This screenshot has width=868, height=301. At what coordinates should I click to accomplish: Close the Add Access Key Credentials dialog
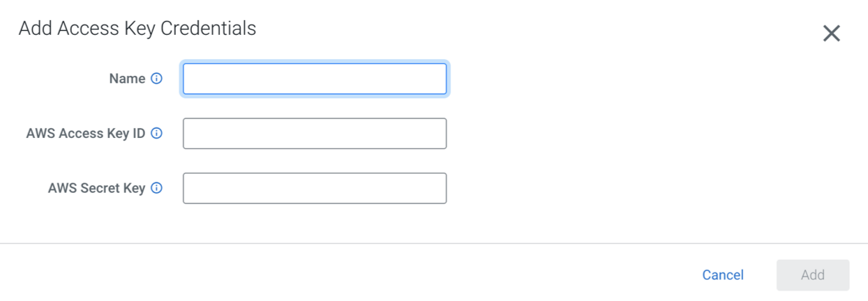tap(831, 33)
